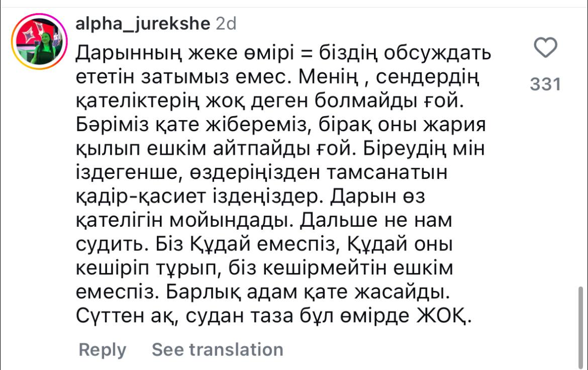
Task: Click the vertical scrollbar thumb on the right
Action: 580,326
